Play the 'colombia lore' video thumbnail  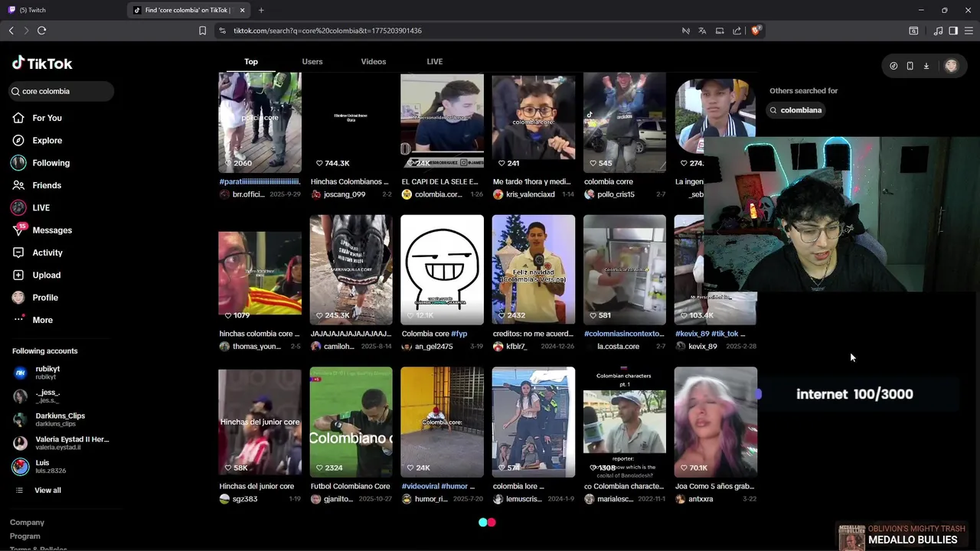click(533, 422)
